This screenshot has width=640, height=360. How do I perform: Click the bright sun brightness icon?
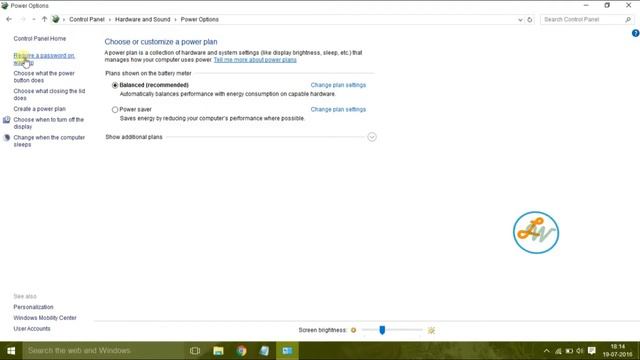[x=431, y=330]
